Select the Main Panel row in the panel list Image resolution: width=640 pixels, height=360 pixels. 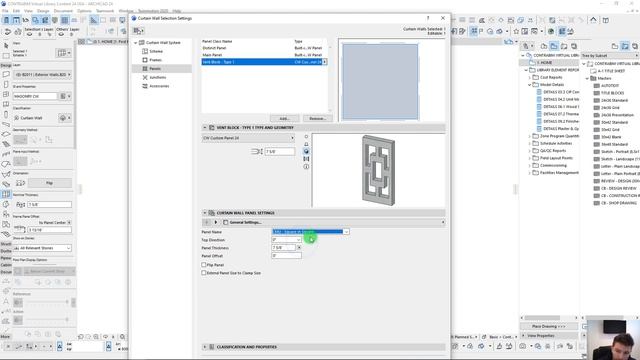[264, 55]
